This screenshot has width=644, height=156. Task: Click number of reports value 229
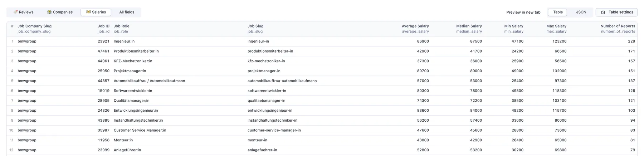coord(631,41)
